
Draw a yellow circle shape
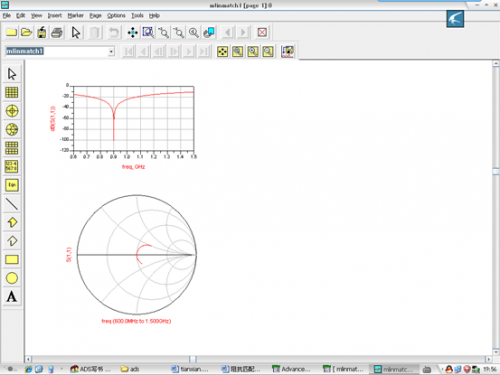pos(12,278)
